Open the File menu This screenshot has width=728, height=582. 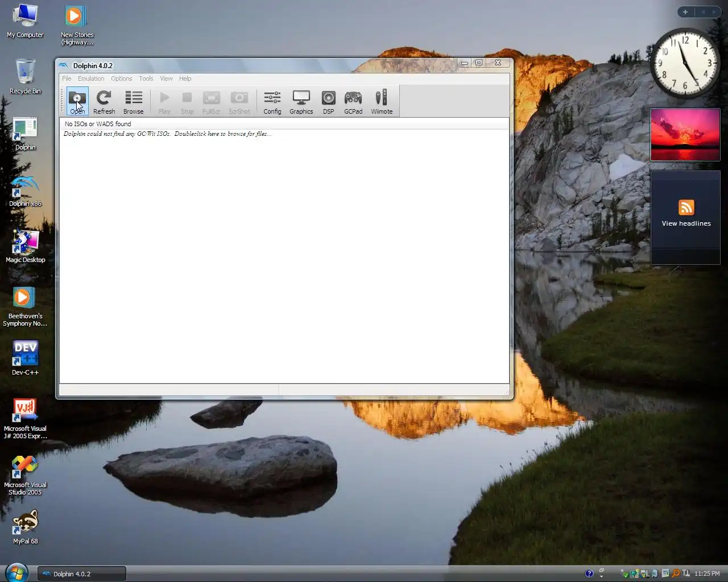pos(67,78)
